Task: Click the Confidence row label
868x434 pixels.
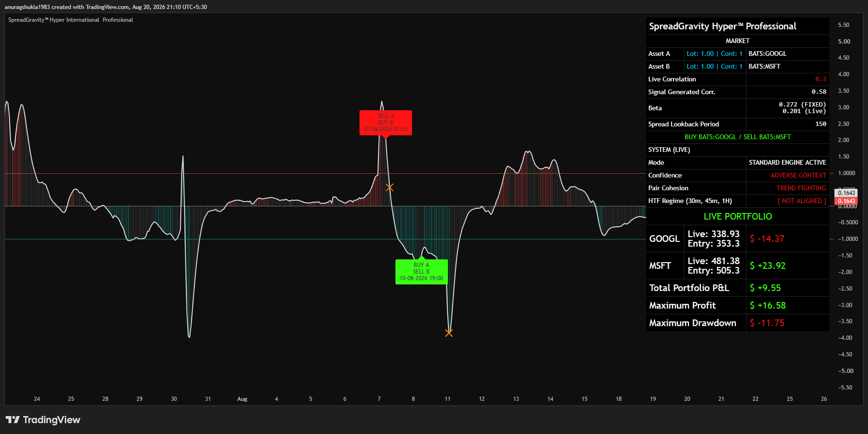Action: 665,176
